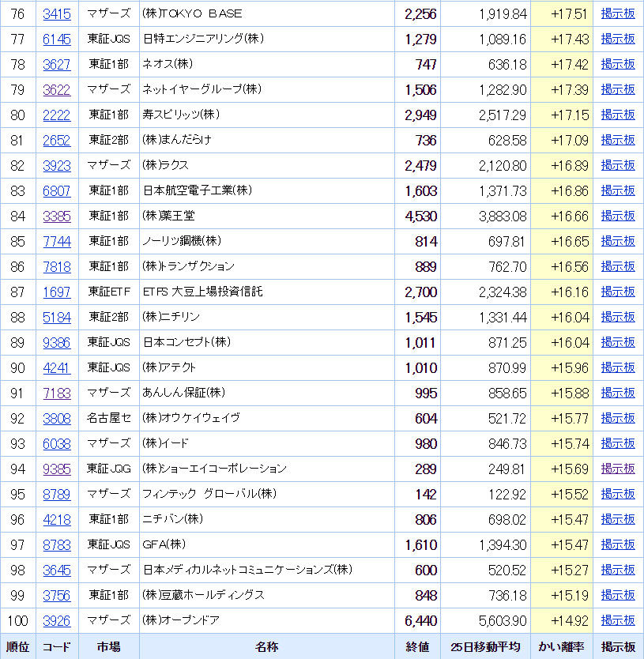Open 掲示板 link for ニチリン row

(618, 317)
